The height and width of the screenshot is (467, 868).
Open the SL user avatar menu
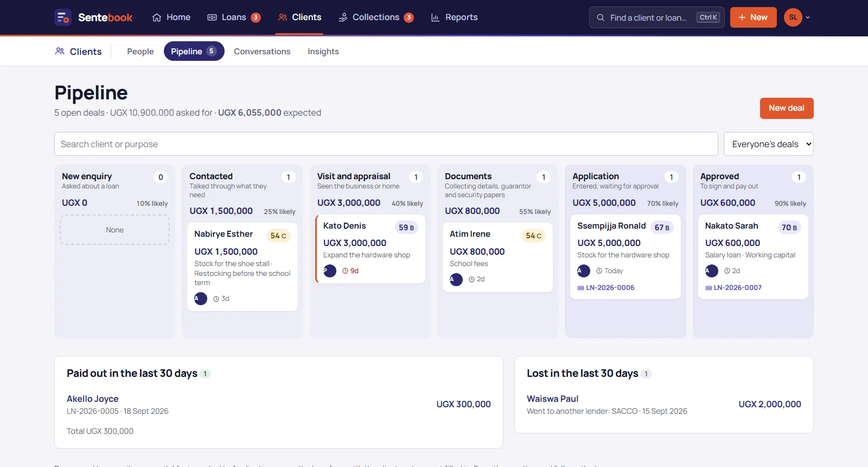coord(793,17)
